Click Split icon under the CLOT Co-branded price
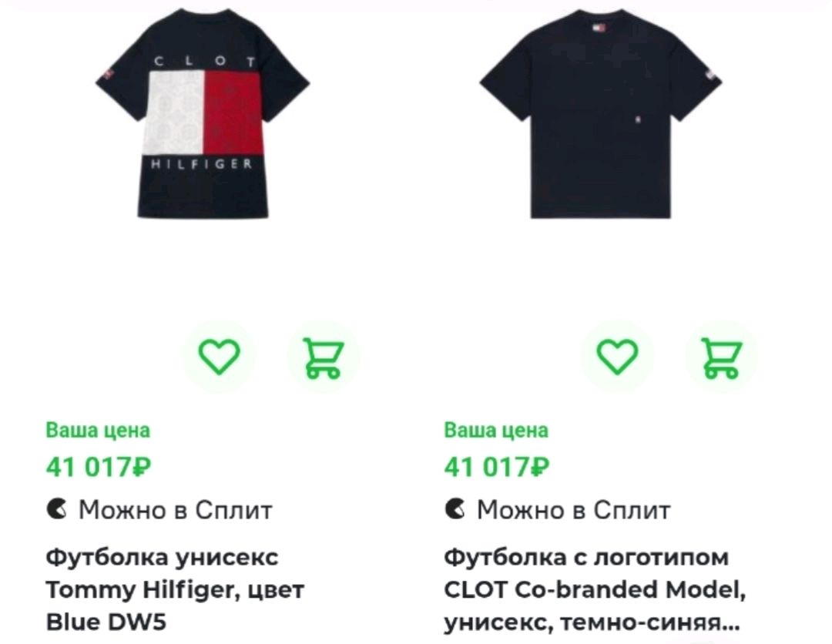 pyautogui.click(x=455, y=510)
